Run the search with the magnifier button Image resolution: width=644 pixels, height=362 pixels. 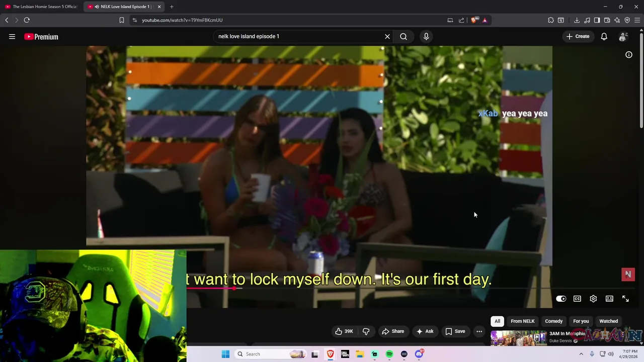click(404, 36)
